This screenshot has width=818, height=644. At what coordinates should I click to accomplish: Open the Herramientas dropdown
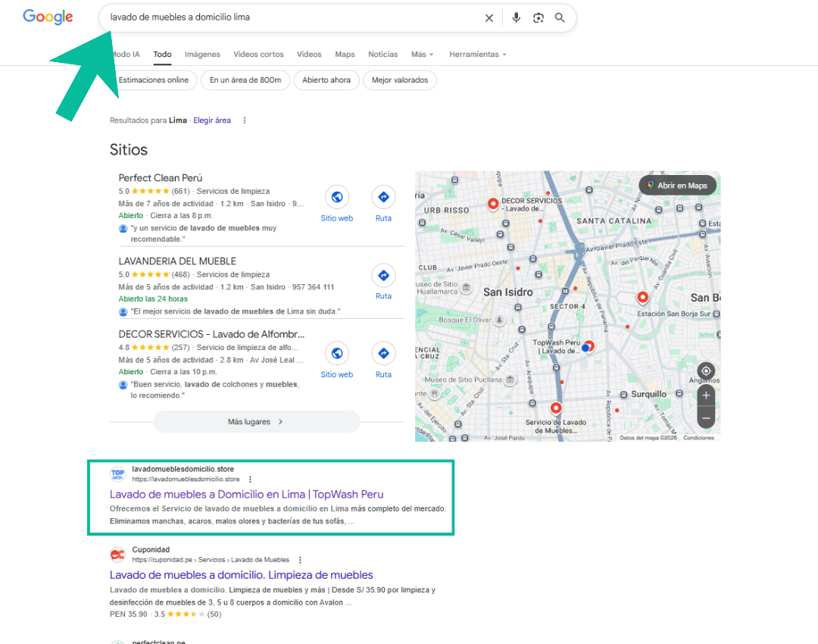coord(477,55)
